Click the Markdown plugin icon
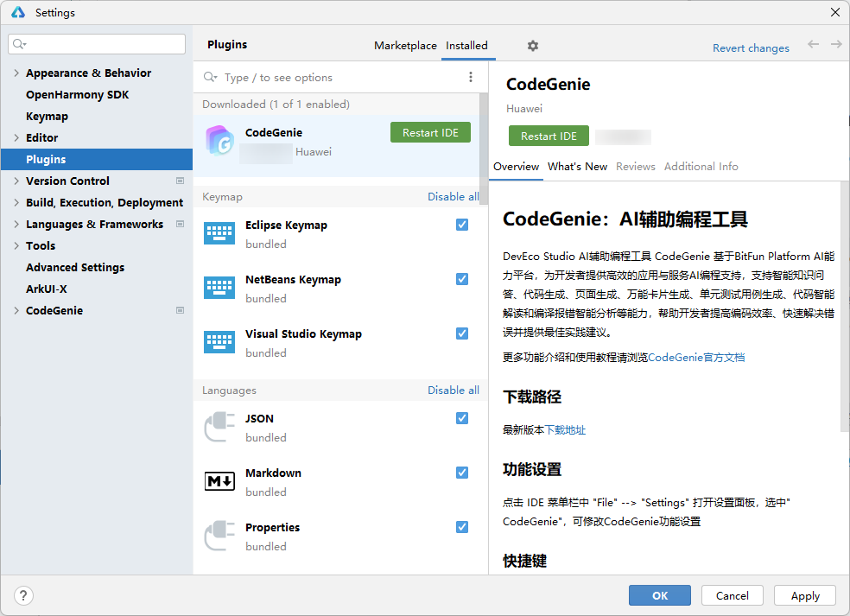Viewport: 850px width, 616px height. [x=219, y=481]
